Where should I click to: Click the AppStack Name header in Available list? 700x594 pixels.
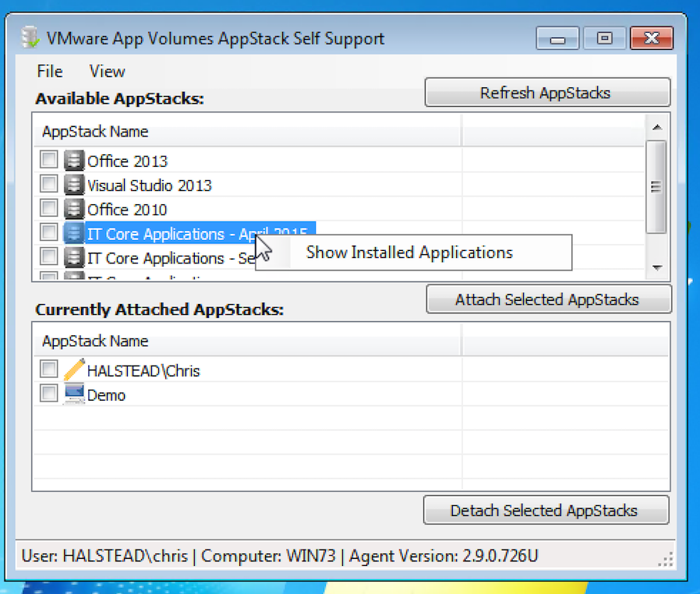tap(95, 132)
